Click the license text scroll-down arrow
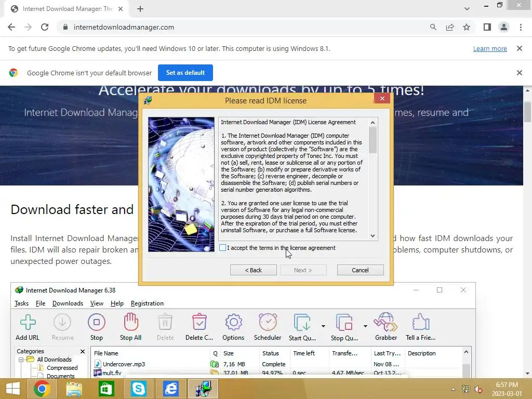 click(x=373, y=236)
